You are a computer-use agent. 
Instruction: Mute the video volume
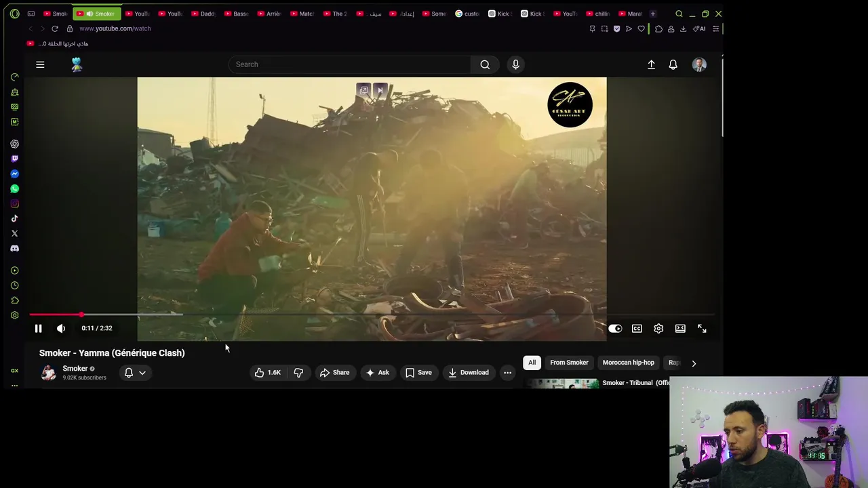61,328
